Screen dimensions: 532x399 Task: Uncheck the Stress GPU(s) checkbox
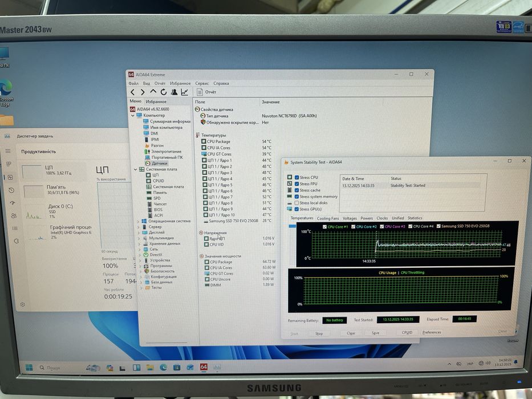(297, 209)
